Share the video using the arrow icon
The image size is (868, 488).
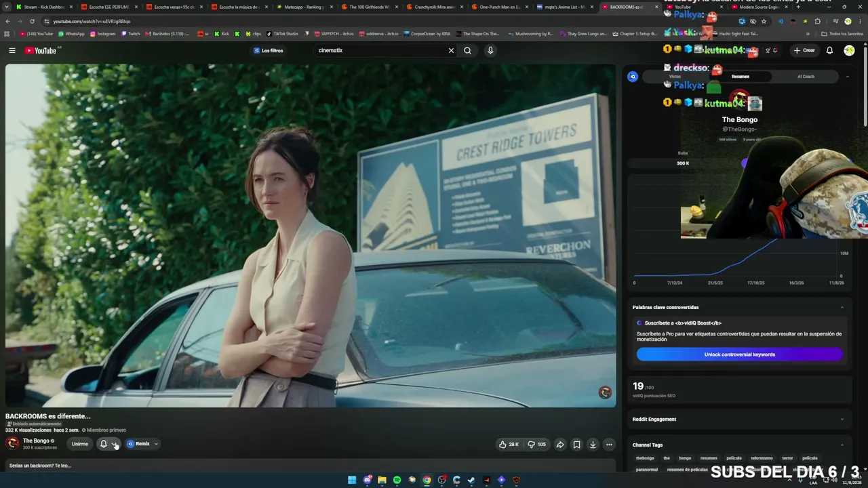click(x=560, y=445)
